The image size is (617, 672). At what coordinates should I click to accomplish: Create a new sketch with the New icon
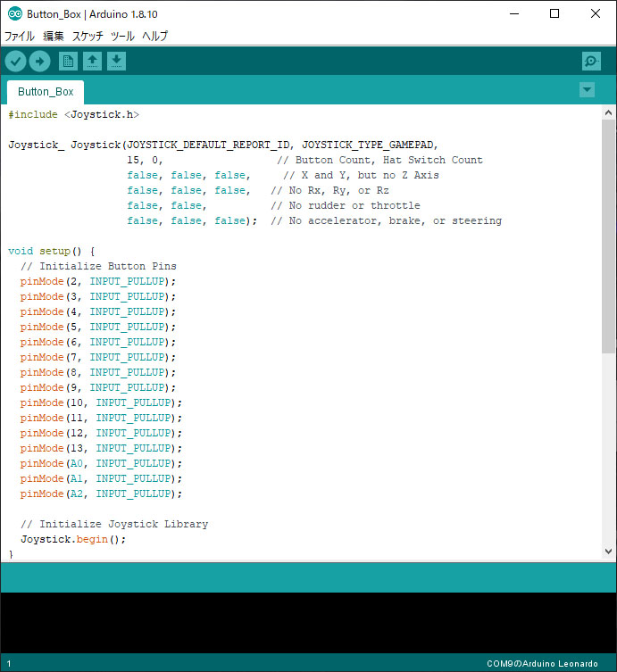[x=68, y=61]
